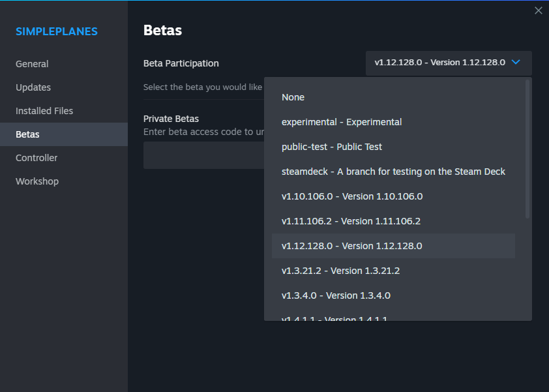The height and width of the screenshot is (392, 549).
Task: Open the Controller settings tab
Action: [64, 158]
